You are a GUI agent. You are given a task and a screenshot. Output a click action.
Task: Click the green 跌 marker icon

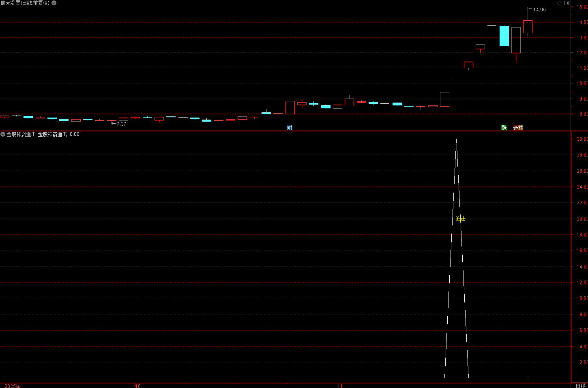(x=504, y=127)
